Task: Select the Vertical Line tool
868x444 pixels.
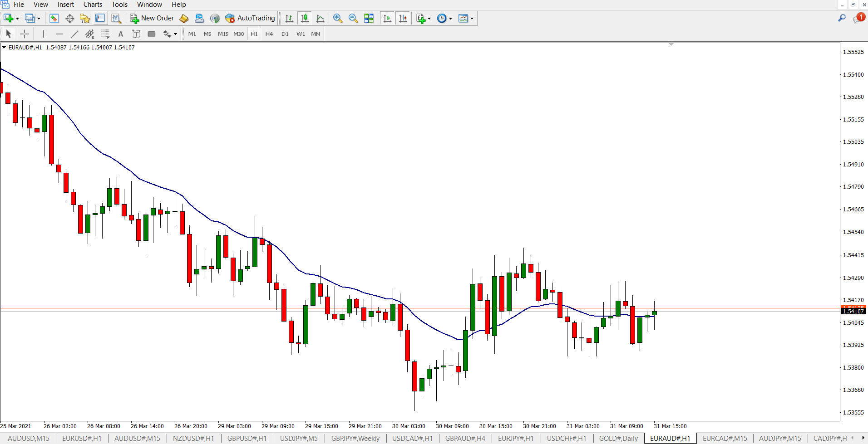Action: click(44, 34)
